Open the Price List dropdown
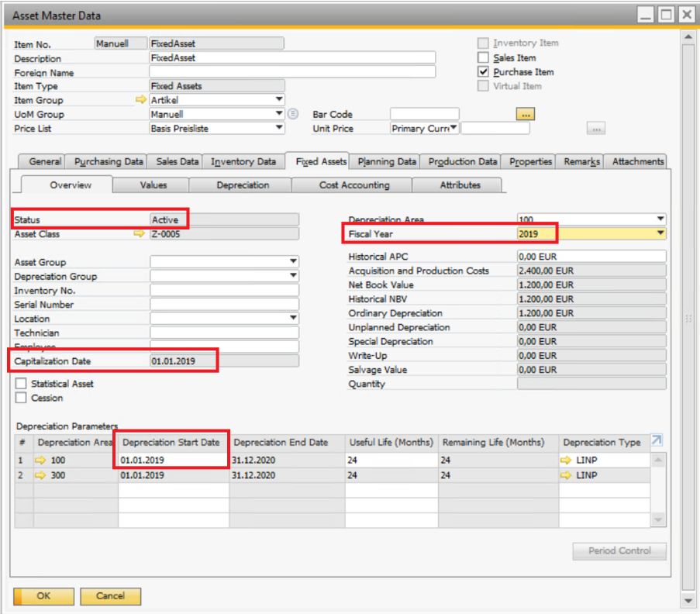The image size is (700, 614). tap(278, 128)
